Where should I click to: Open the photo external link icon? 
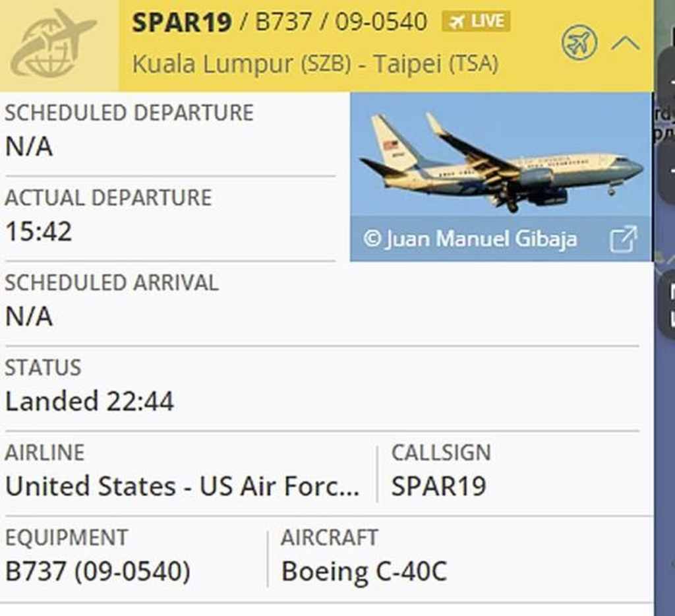pos(623,239)
